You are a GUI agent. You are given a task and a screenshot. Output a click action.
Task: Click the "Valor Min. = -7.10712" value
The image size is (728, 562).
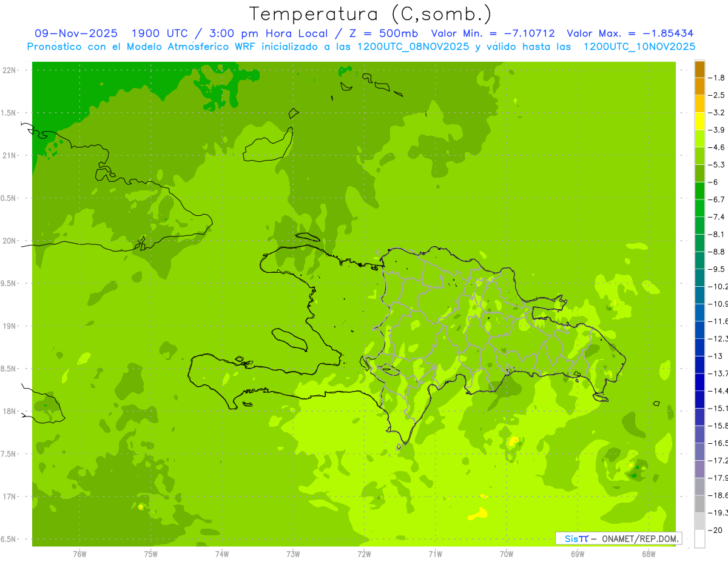tap(493, 33)
